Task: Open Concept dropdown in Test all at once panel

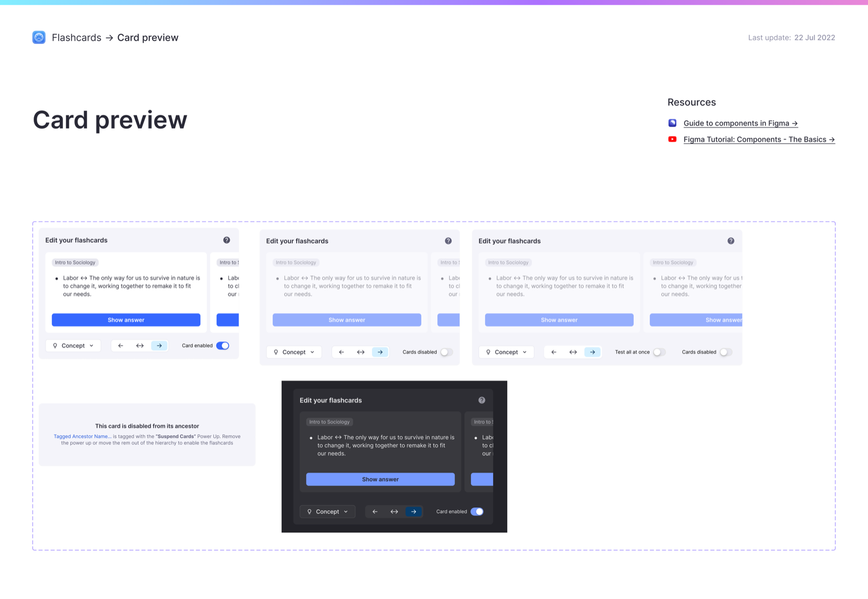Action: click(x=506, y=352)
